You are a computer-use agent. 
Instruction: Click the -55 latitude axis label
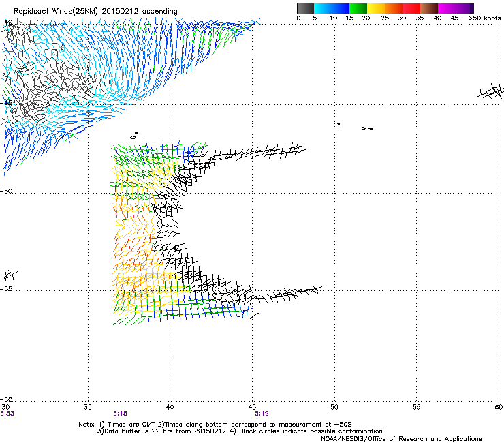[x=6, y=288]
